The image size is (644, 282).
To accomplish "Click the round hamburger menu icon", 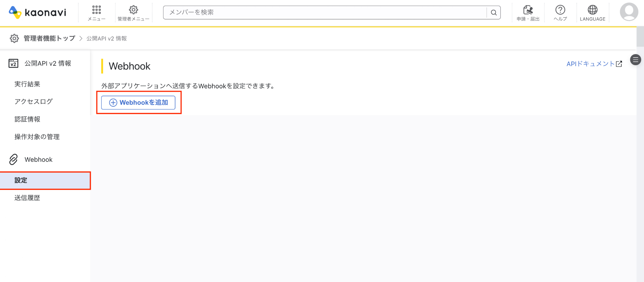I will (636, 60).
